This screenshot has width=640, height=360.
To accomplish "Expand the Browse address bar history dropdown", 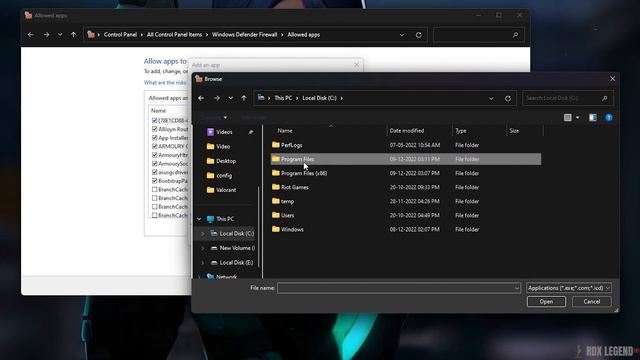I will [491, 98].
